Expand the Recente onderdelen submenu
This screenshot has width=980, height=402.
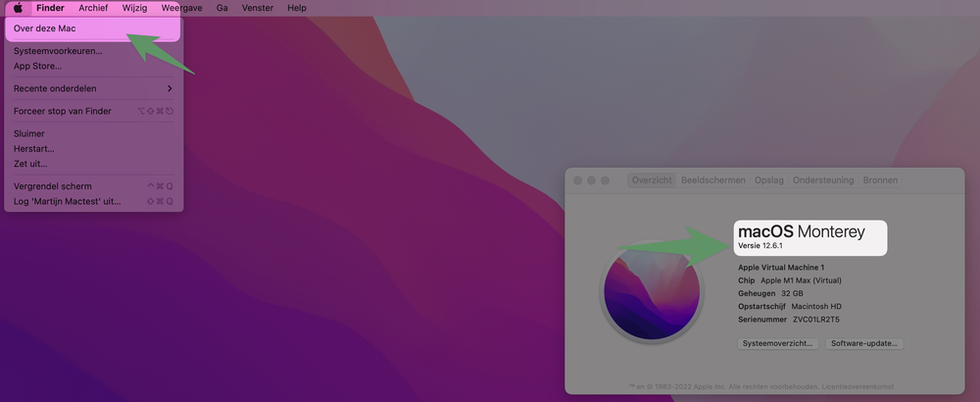(94, 89)
